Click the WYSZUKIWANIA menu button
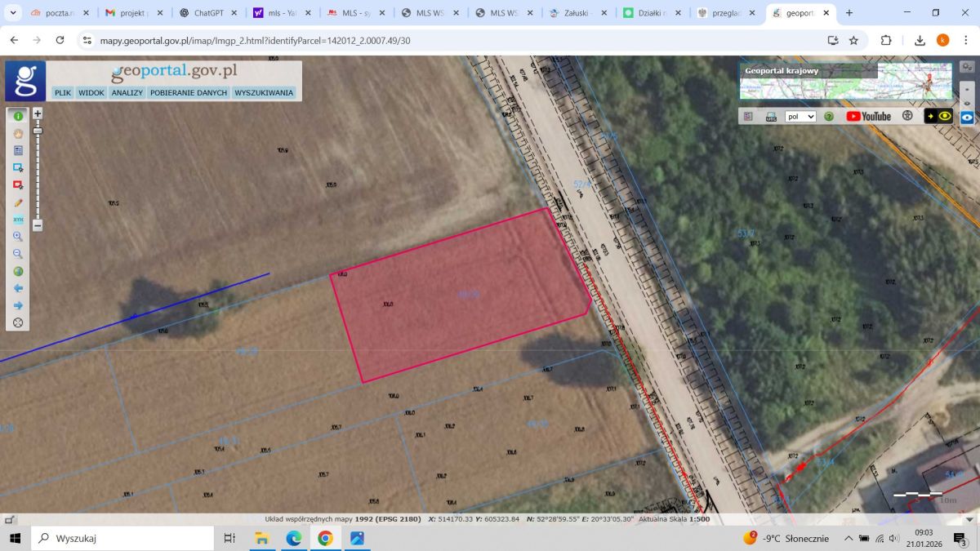The image size is (980, 551). coord(264,93)
